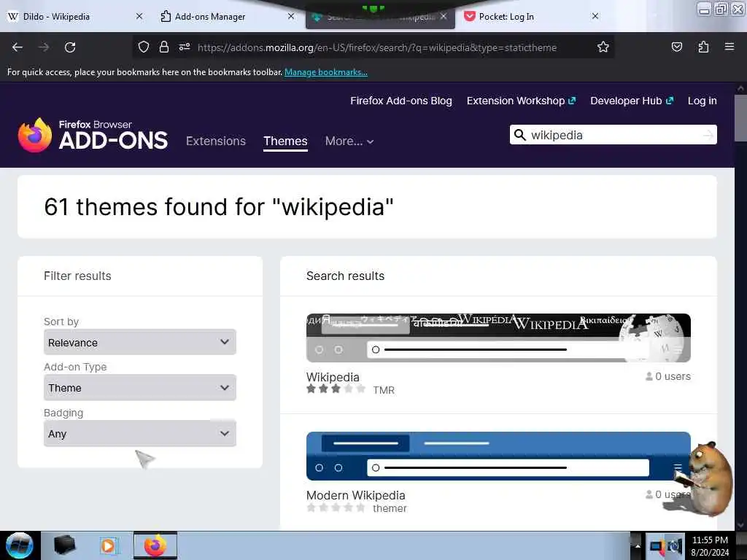The image size is (747, 560).
Task: Open the black folder taskbar icon
Action: click(65, 545)
